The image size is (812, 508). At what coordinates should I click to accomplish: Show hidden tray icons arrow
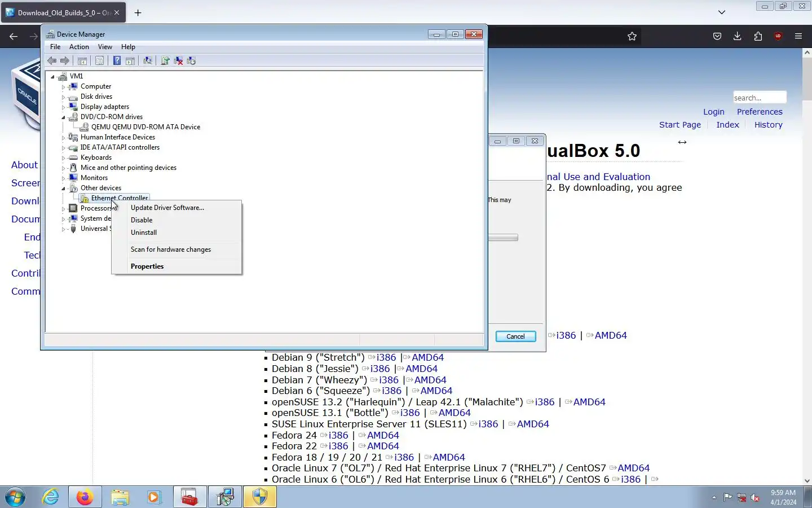pos(714,497)
